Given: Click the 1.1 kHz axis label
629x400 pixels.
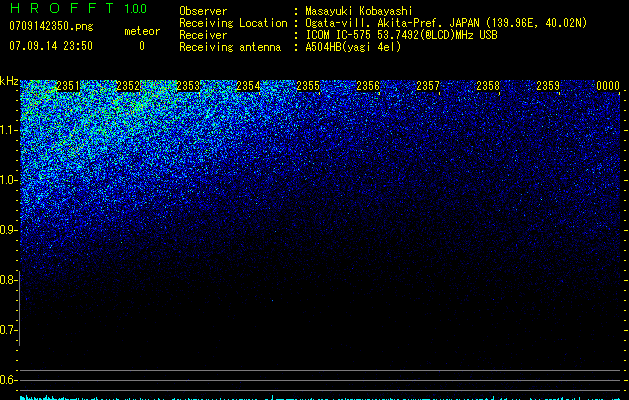Looking at the screenshot, I should (8, 130).
